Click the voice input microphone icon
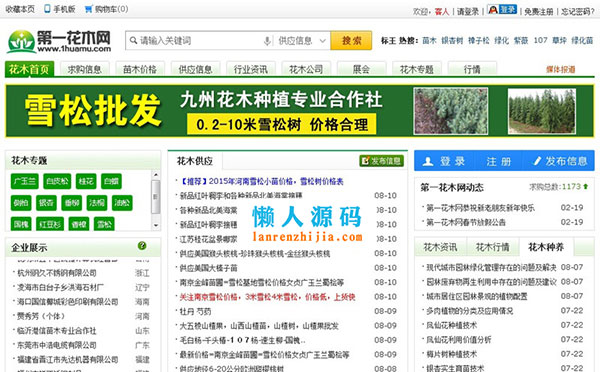 (267, 41)
